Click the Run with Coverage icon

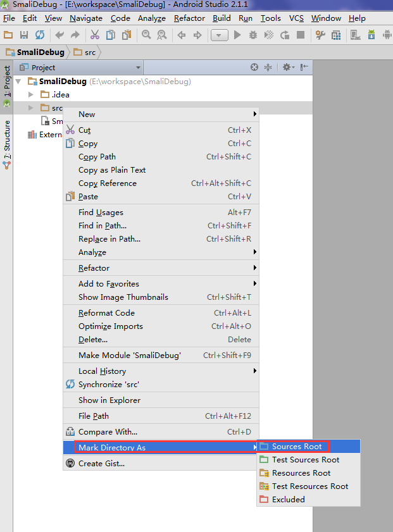pos(269,35)
